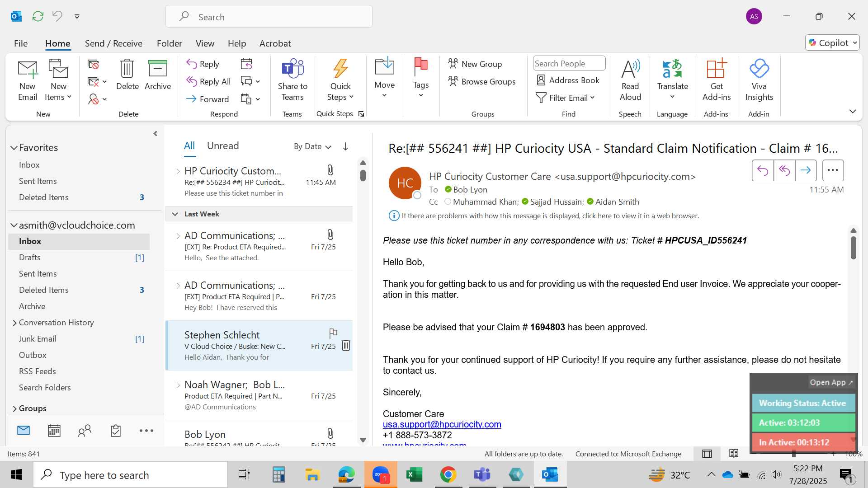This screenshot has width=868, height=488.
Task: Open the New Items menu
Action: coord(58,80)
